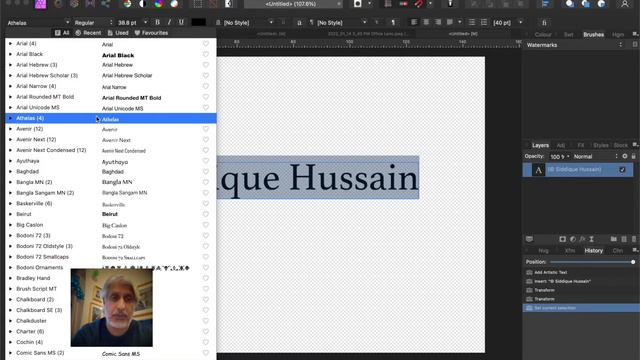Click the Photo Persona icon in toolbar
This screenshot has height=360, width=640.
(40, 4)
